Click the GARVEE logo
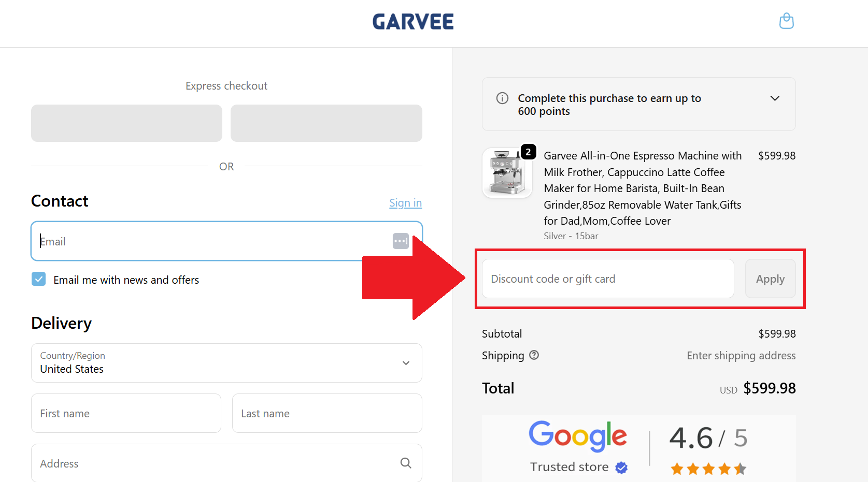The height and width of the screenshot is (482, 868). point(413,22)
